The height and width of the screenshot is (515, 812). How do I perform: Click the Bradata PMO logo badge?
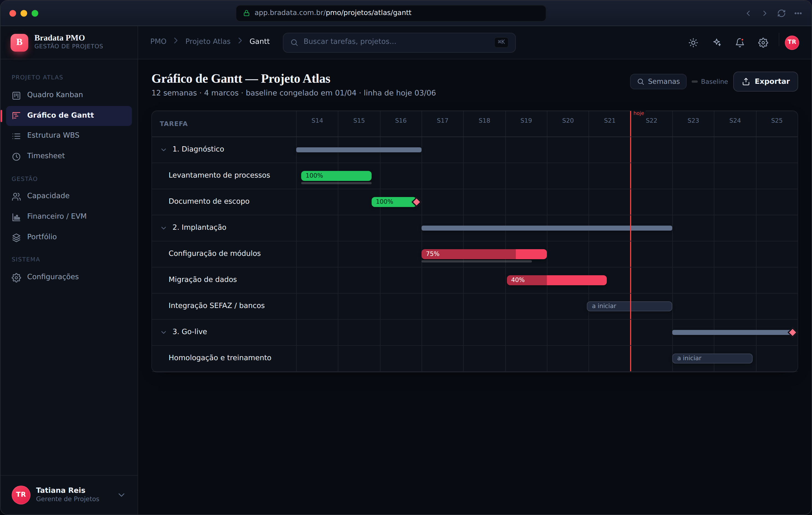click(x=19, y=42)
